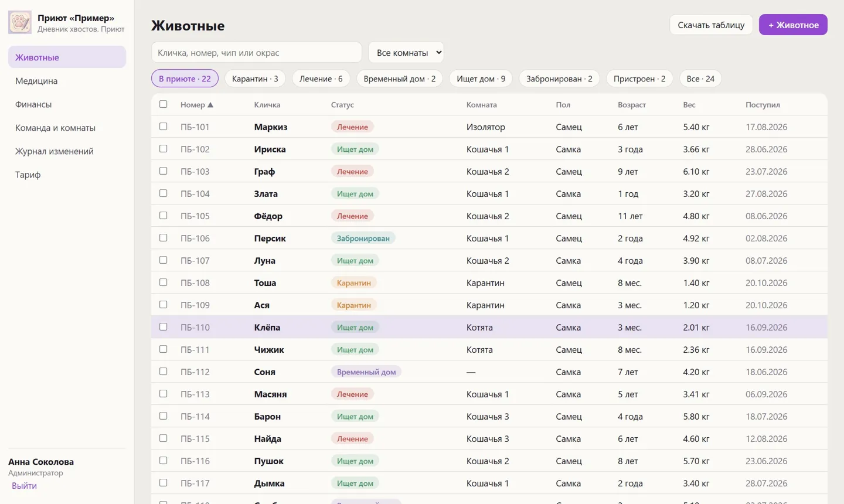
Task: Open the Медицина section in the sidebar
Action: tap(67, 81)
